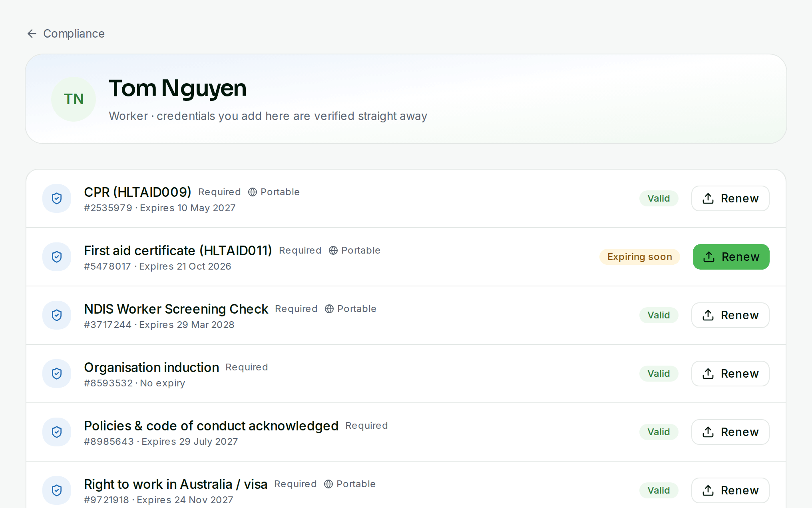Renew Policies & code of conduct acknowledgement
The height and width of the screenshot is (508, 812).
(x=730, y=432)
